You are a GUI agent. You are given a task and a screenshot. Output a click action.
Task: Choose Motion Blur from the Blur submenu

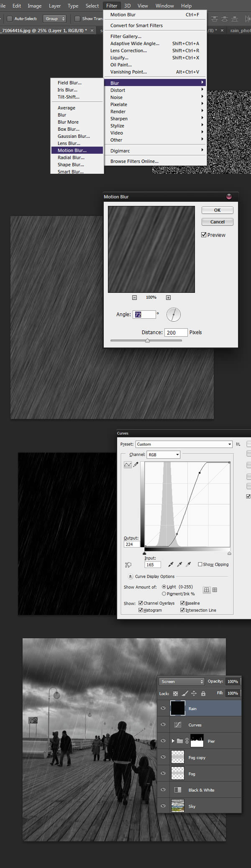(72, 150)
